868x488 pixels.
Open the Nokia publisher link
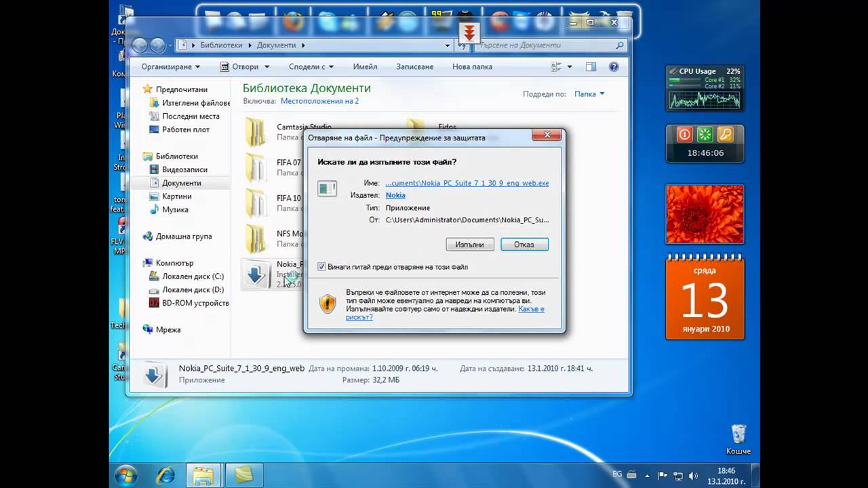coord(395,195)
